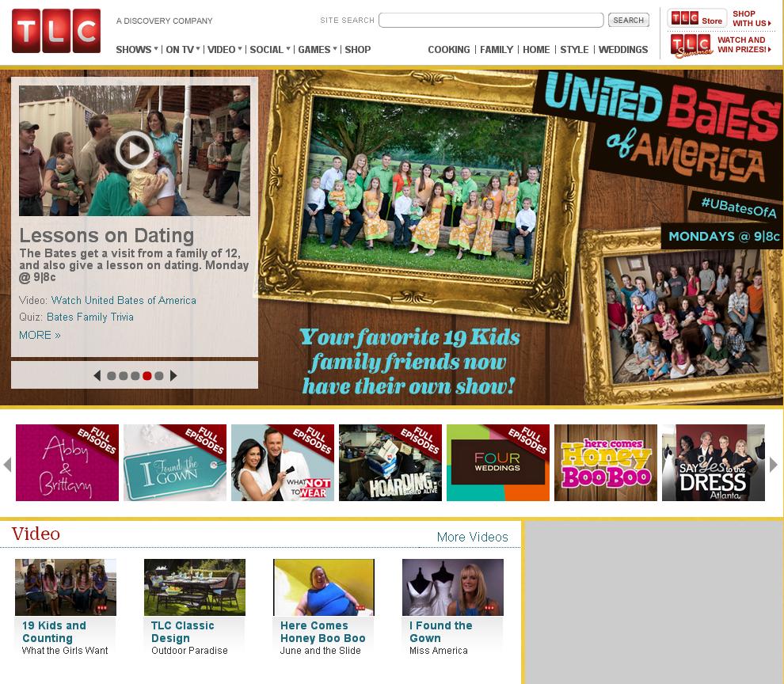The height and width of the screenshot is (684, 784).
Task: Click the #UBatesOfA hashtag label
Action: pyautogui.click(x=739, y=207)
